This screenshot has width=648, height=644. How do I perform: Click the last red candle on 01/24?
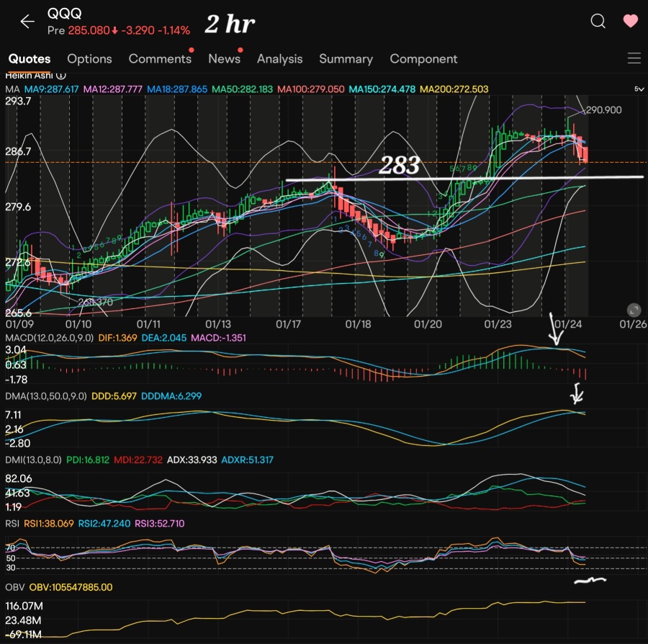click(x=585, y=154)
